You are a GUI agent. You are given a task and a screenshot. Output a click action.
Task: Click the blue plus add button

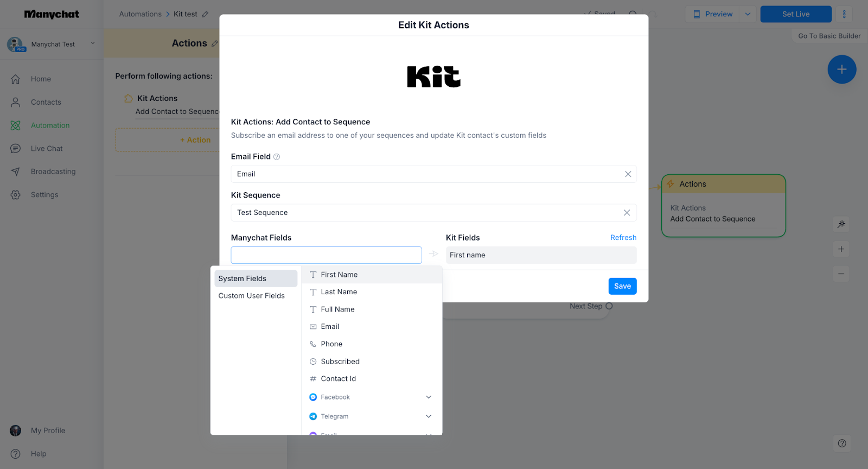[841, 69]
